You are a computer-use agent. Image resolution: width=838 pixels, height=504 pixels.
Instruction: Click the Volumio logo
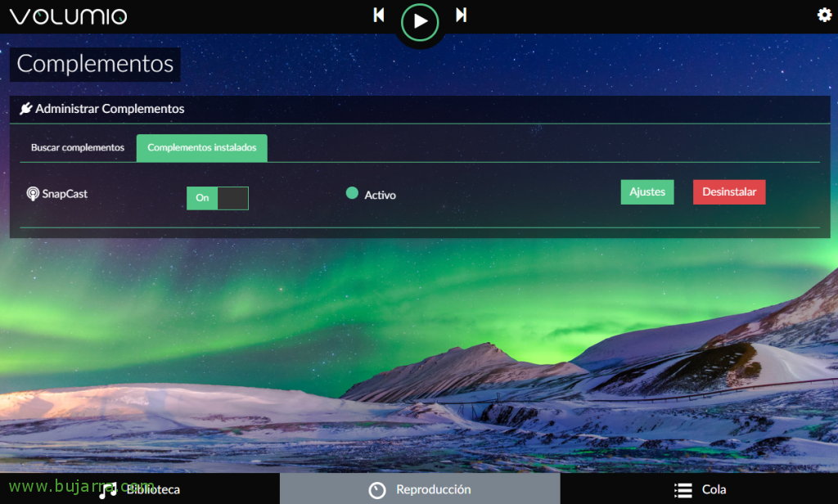point(68,15)
